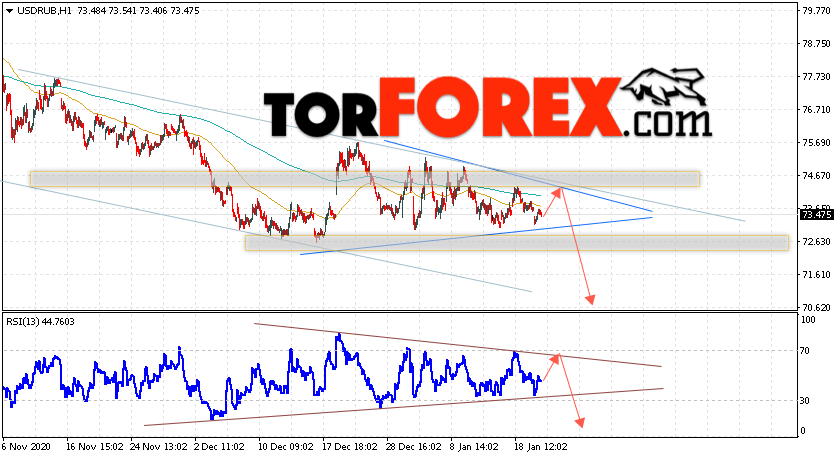Select the 77.730 price axis label
Image resolution: width=838 pixels, height=458 pixels.
pyautogui.click(x=816, y=77)
